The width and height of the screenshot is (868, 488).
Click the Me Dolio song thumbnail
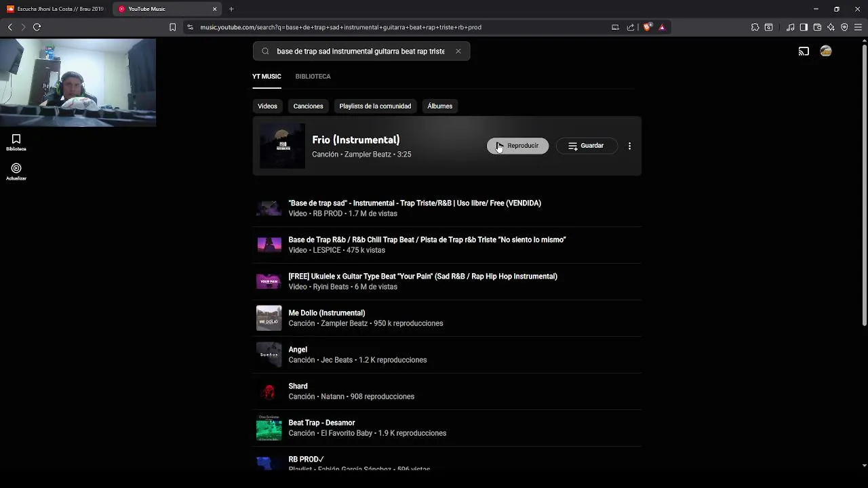pos(269,318)
